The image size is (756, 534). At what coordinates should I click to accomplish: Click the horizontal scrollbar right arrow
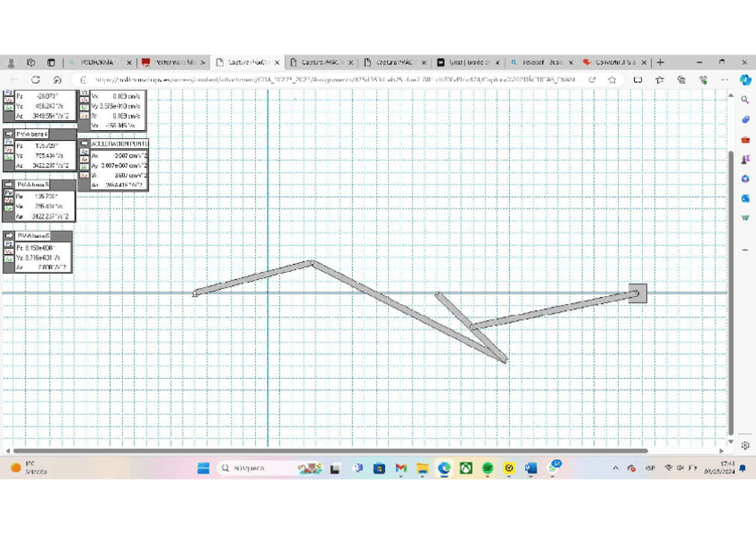722,451
